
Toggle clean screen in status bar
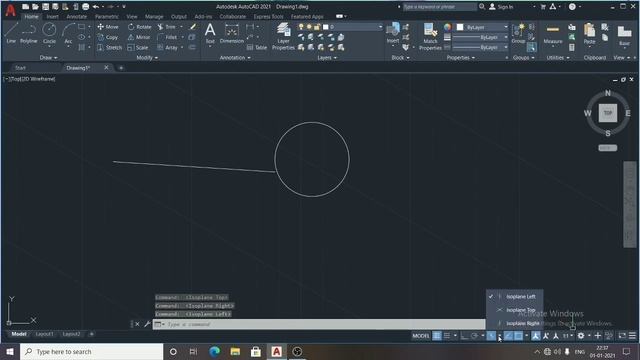tap(622, 336)
